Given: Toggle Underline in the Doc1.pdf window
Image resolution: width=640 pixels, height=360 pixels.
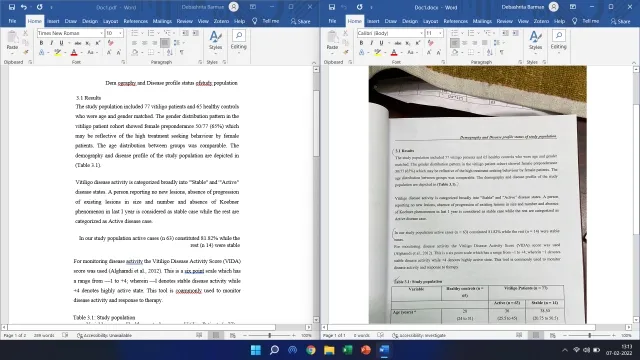Looking at the screenshot, I should (x=62, y=43).
